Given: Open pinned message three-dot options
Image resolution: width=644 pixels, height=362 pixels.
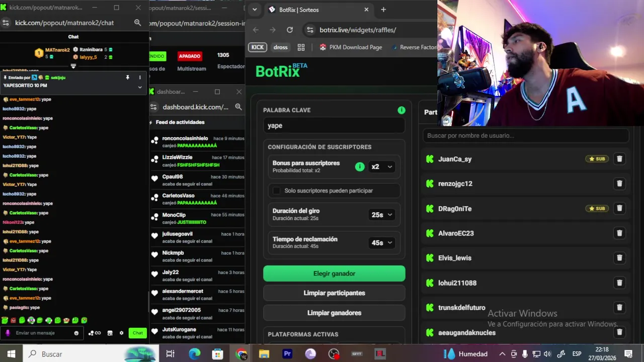Looking at the screenshot, I should 140,77.
